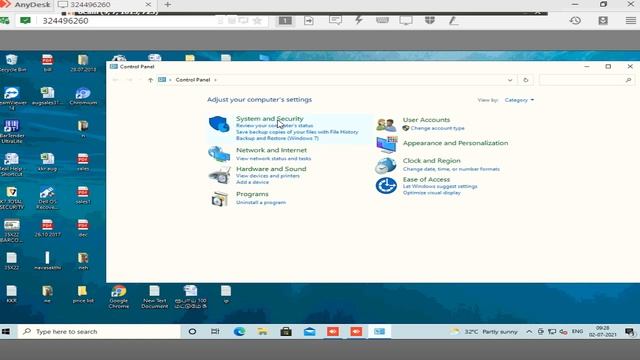Open a new AnyDesk tab with plus

pos(168,4)
